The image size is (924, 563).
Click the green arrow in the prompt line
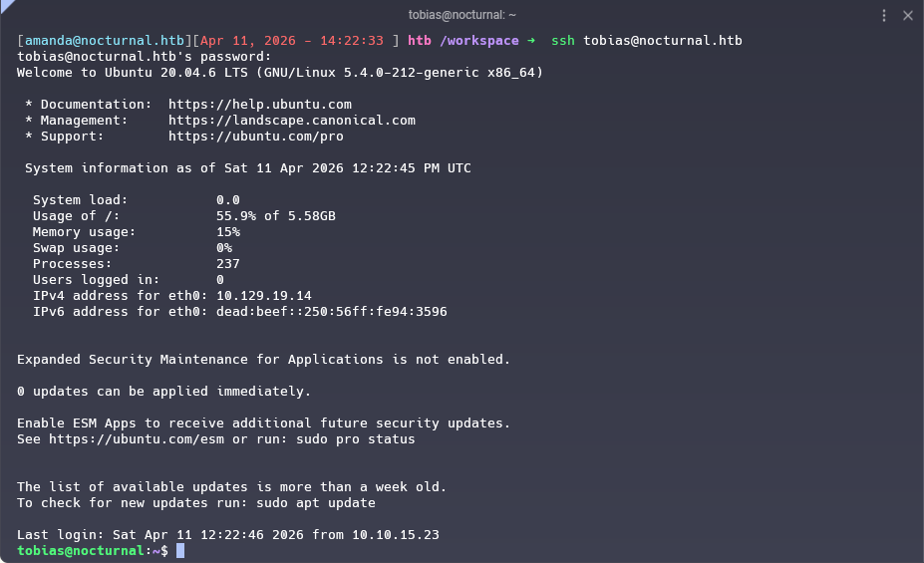531,41
